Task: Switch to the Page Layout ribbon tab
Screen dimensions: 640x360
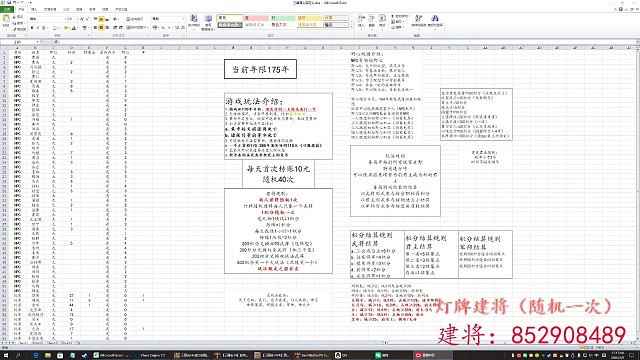Action: pyautogui.click(x=50, y=9)
